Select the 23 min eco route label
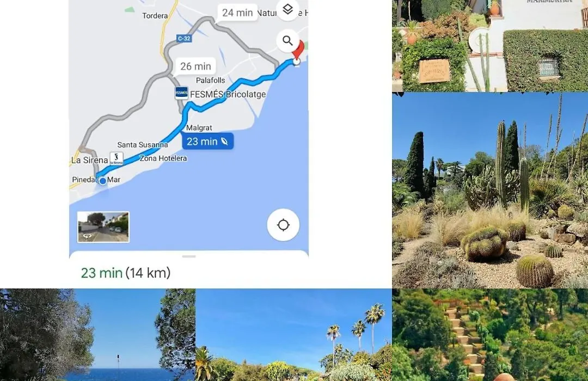588x381 pixels. click(x=207, y=142)
